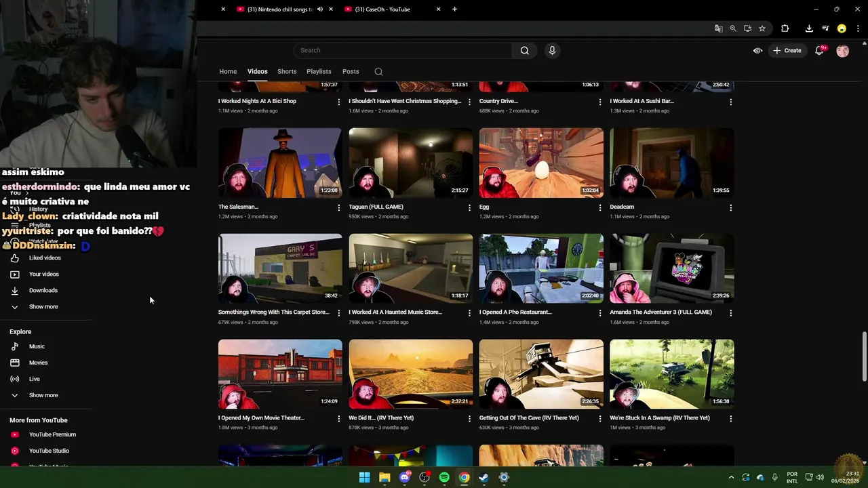The image size is (868, 488).
Task: Open I Opened My Own Movie Theater title
Action: click(261, 418)
